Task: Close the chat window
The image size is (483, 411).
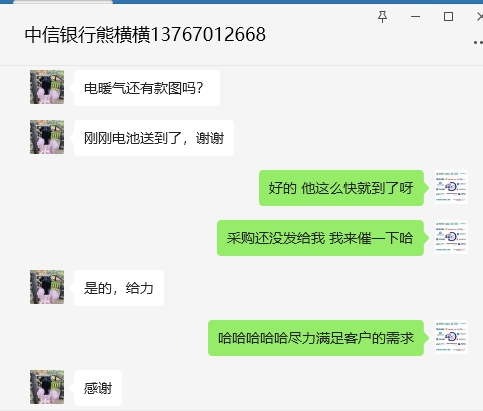Action: (480, 17)
